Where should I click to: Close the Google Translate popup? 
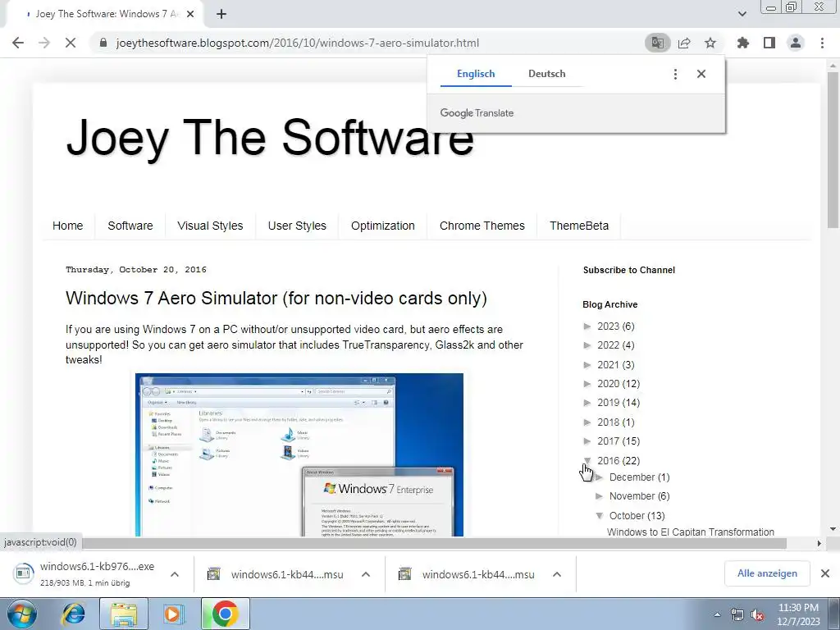pyautogui.click(x=701, y=74)
